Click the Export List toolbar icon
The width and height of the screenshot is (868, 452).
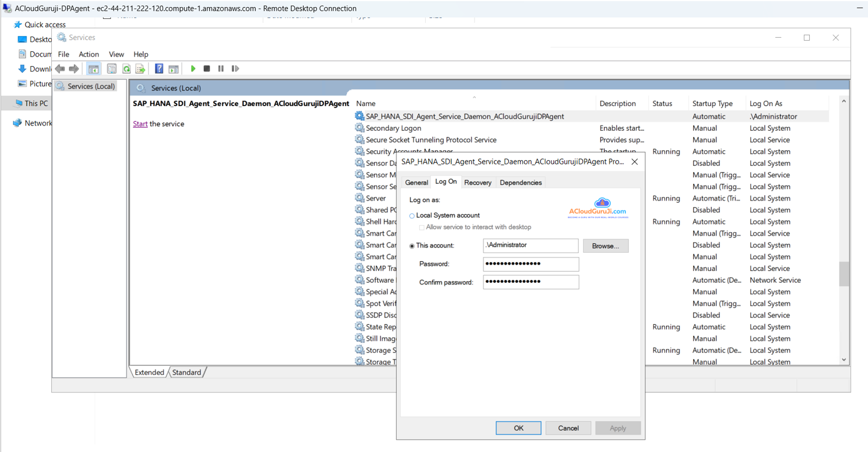[140, 69]
